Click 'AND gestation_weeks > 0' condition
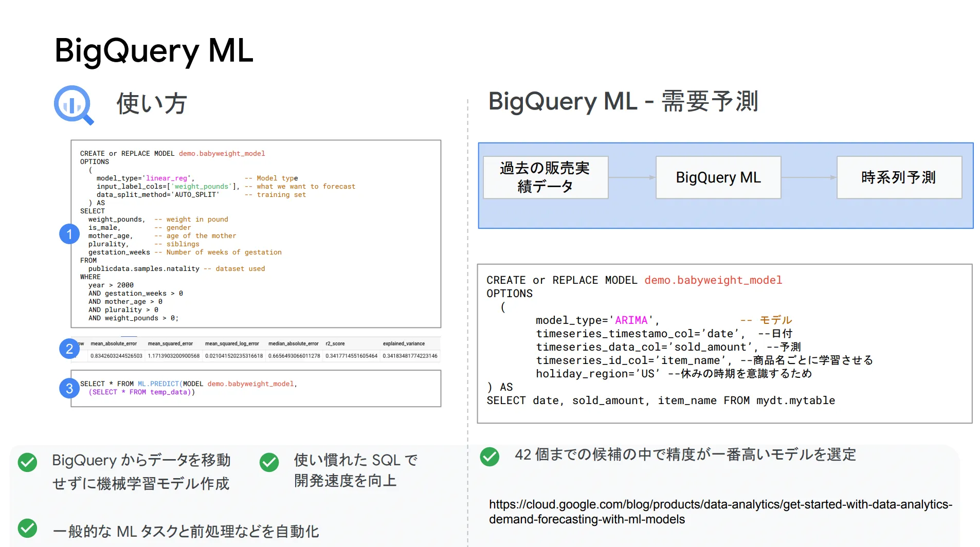The width and height of the screenshot is (980, 547). [x=135, y=293]
